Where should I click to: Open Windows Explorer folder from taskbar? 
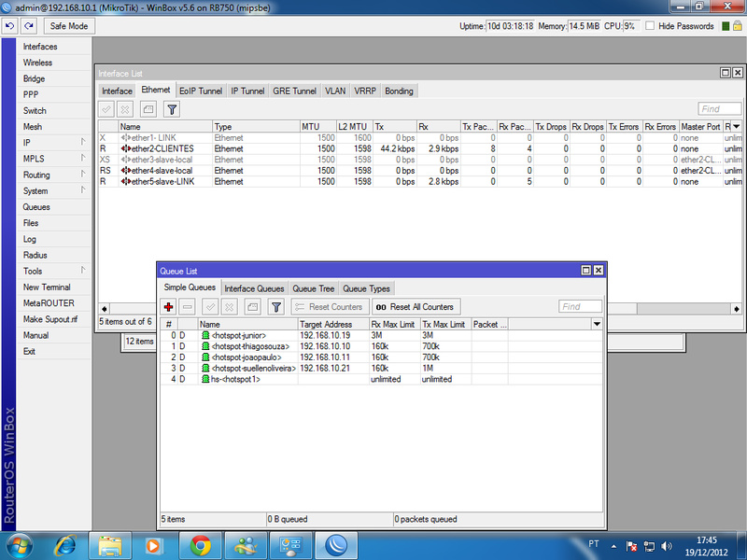[x=110, y=546]
